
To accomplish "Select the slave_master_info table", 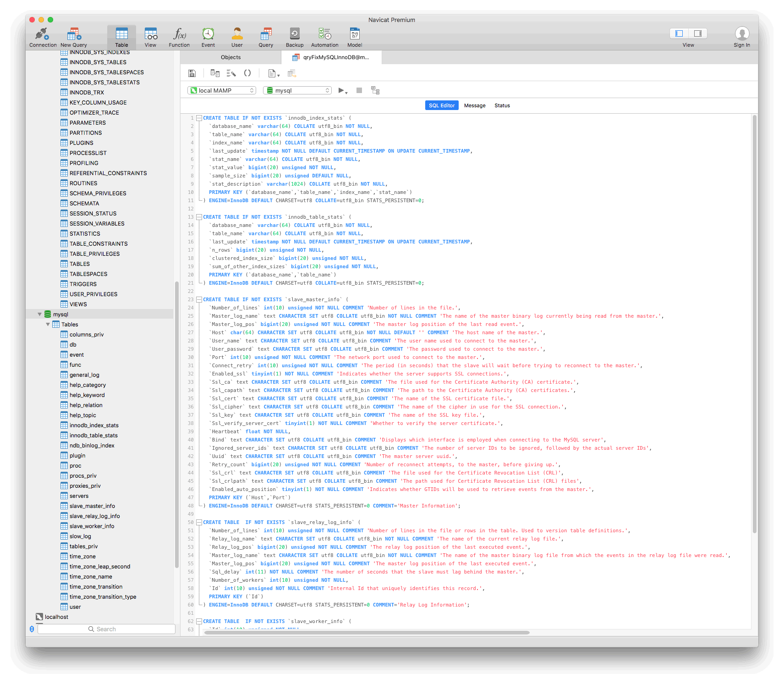I will [x=92, y=506].
